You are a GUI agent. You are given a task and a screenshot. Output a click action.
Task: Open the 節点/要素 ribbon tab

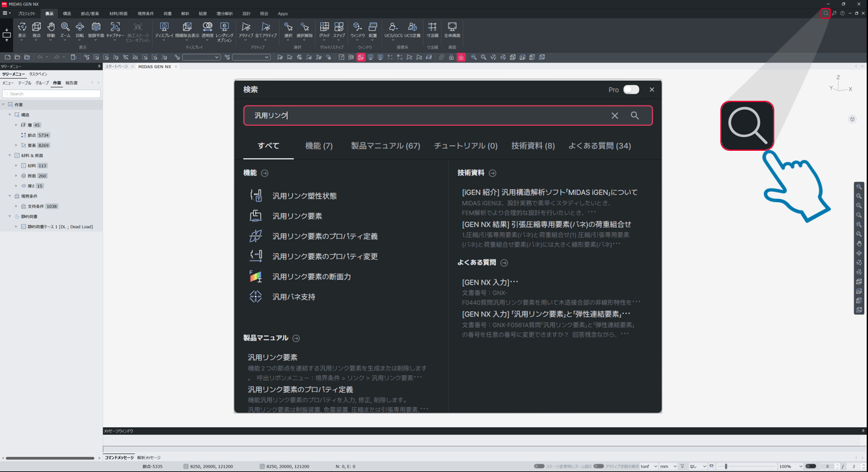[90, 13]
